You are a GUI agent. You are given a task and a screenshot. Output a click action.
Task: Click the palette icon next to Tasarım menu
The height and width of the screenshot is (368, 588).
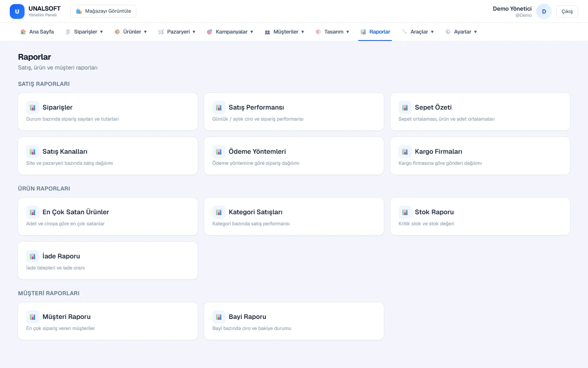(x=318, y=32)
